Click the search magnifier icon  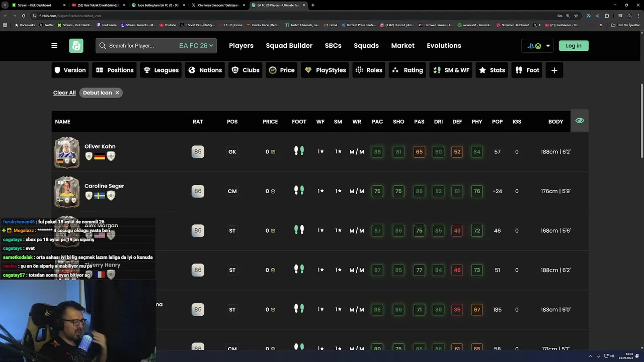pyautogui.click(x=103, y=46)
